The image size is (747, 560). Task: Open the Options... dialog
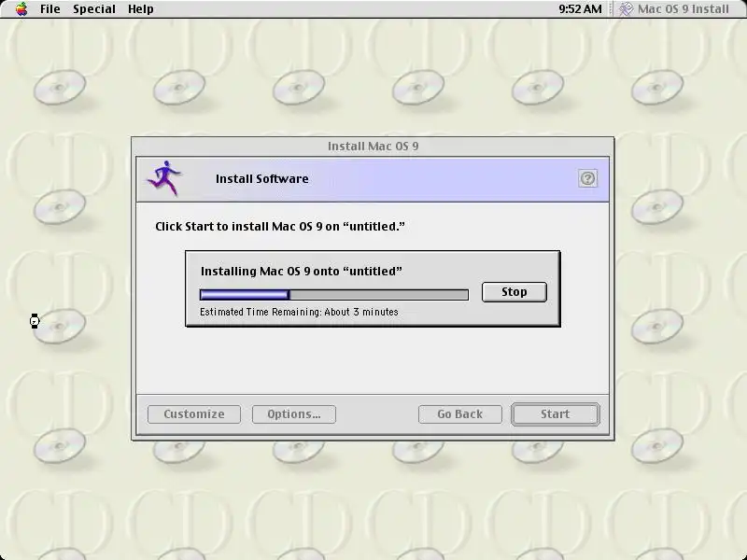tap(294, 413)
